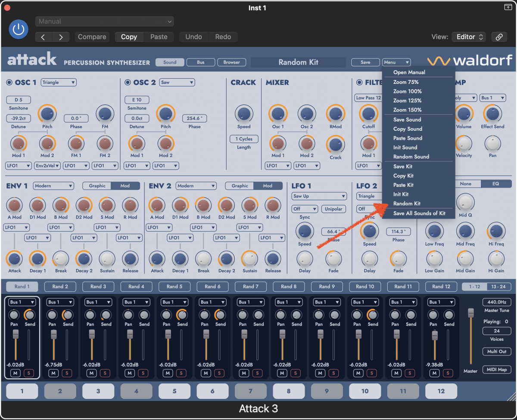517x420 pixels.
Task: Click the Random Kit name field
Action: 298,62
